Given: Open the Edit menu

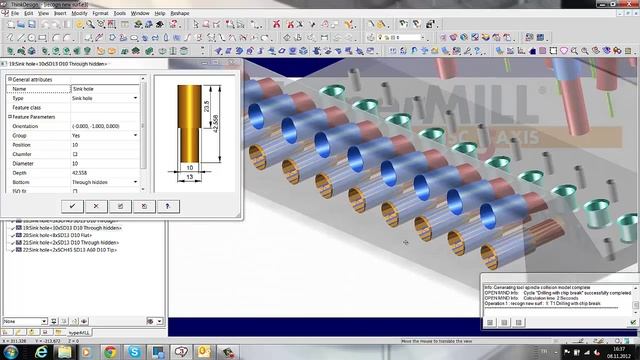Looking at the screenshot, I should 29,13.
